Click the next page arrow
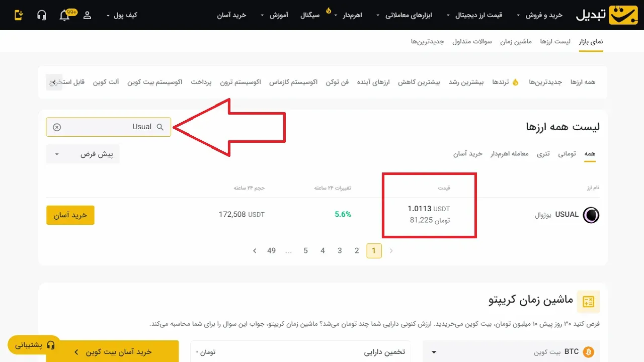The image size is (644, 362). [x=255, y=250]
